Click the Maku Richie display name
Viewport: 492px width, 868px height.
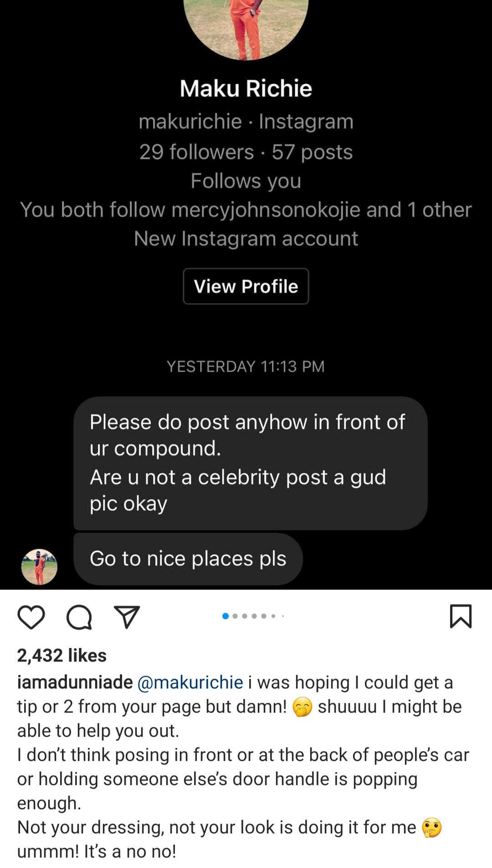(246, 88)
